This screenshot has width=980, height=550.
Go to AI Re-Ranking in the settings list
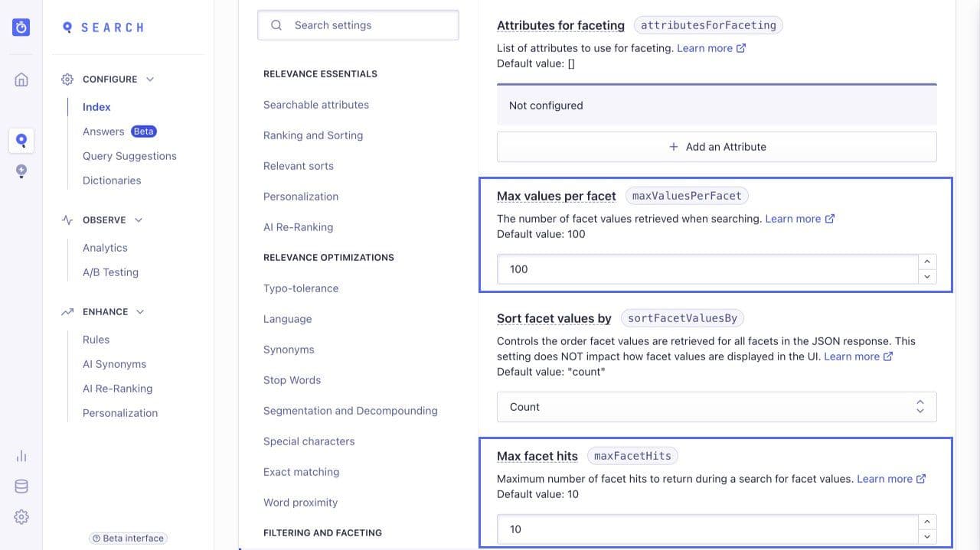point(298,227)
